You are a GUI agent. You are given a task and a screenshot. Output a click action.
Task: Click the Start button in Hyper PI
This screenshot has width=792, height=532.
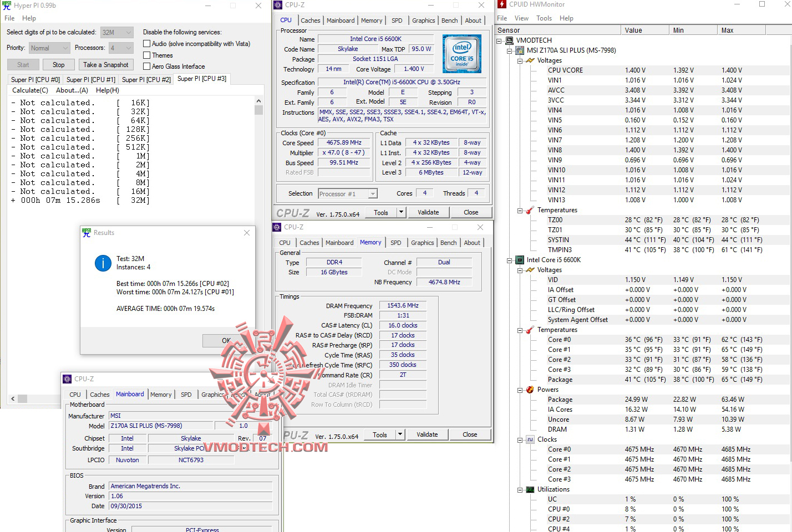tap(23, 64)
